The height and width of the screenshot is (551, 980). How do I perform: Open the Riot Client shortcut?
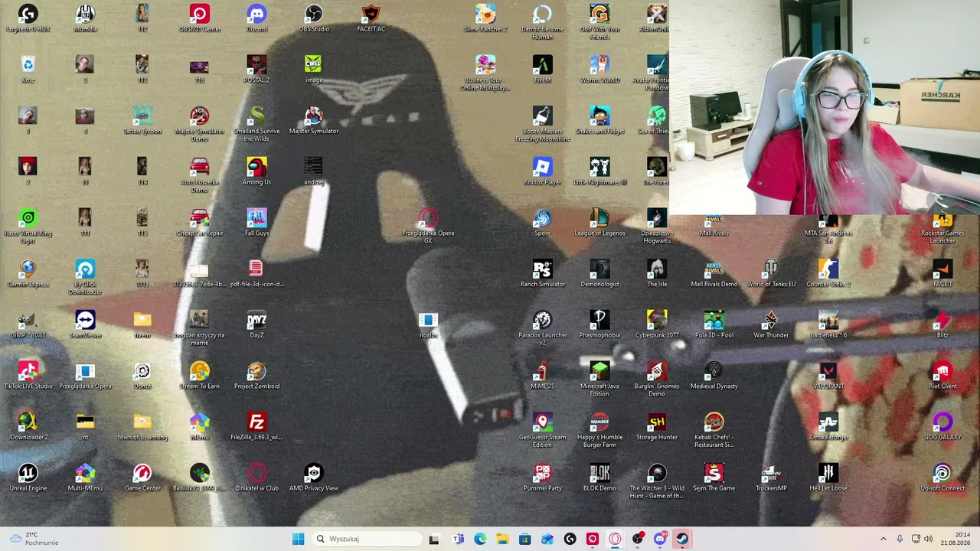942,376
